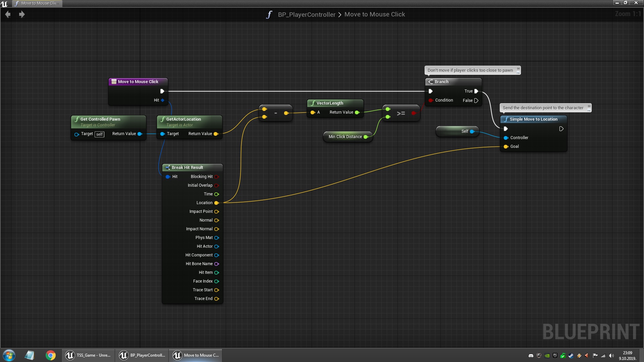Click the Simple Move to Location function icon
This screenshot has height=362, width=644.
pyautogui.click(x=506, y=119)
